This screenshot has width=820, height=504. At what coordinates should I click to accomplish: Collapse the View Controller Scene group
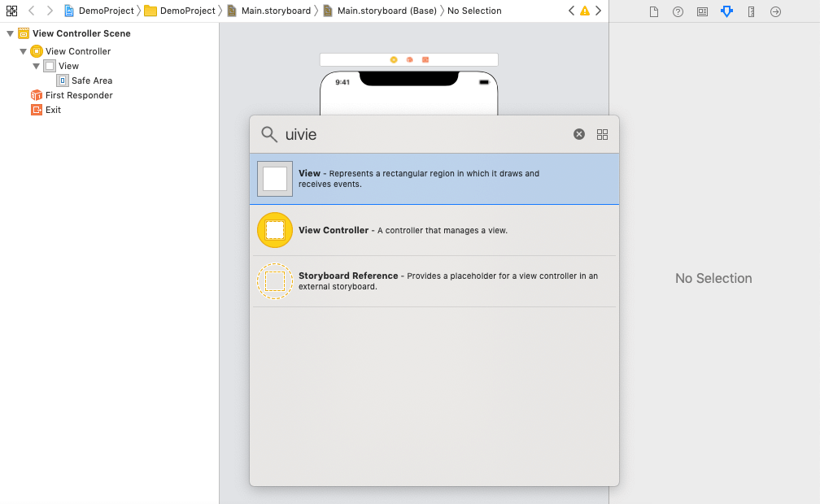coord(8,33)
